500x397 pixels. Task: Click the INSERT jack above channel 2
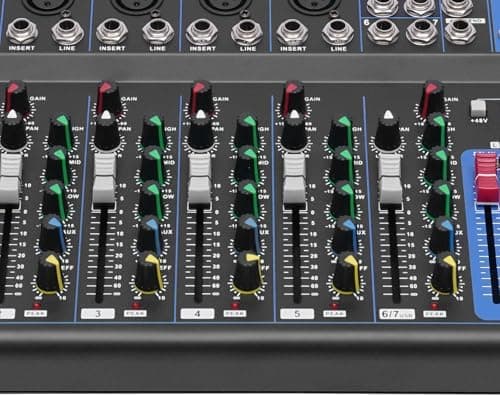(22, 31)
